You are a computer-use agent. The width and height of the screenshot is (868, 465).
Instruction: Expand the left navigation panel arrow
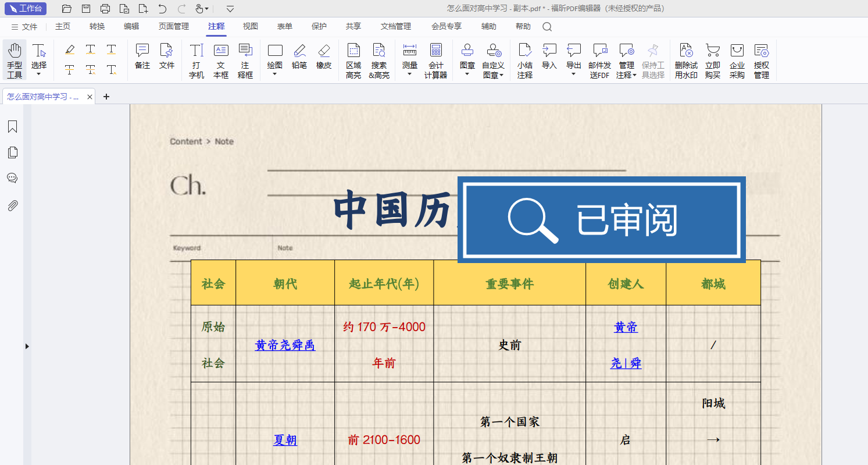27,346
